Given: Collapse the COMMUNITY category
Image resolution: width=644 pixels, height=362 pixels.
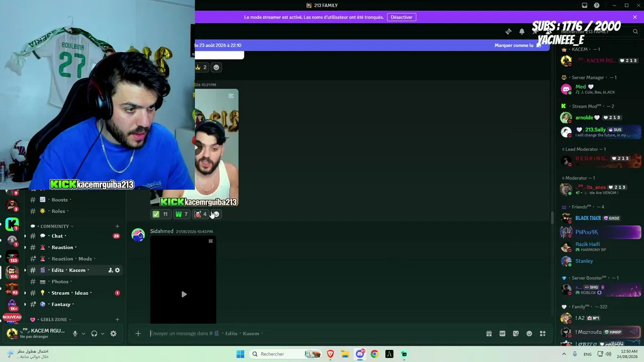Looking at the screenshot, I should click(54, 226).
